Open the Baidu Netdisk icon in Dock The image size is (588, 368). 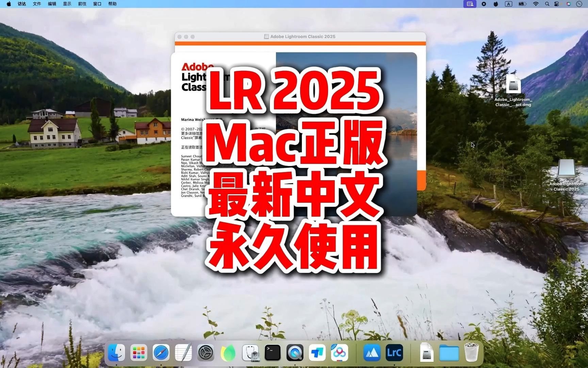(340, 353)
